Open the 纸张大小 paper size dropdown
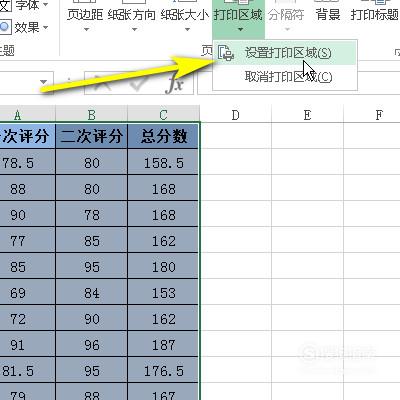 click(185, 18)
